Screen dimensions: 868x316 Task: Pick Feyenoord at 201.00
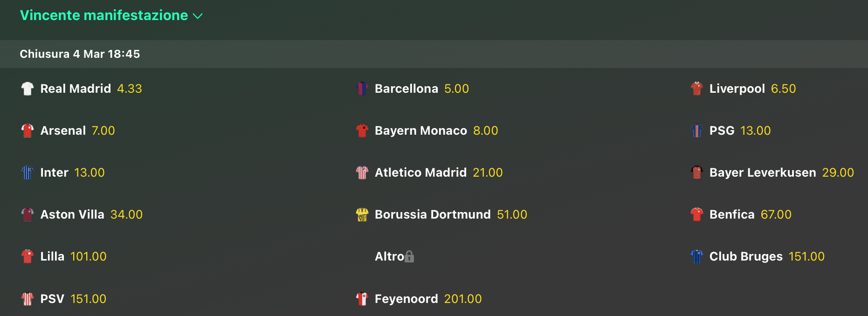point(463,299)
